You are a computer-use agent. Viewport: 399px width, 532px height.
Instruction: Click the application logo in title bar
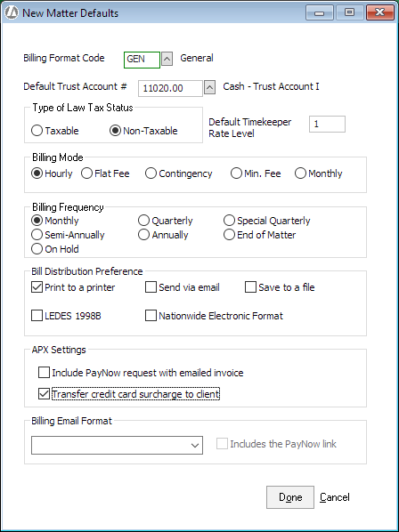coord(12,12)
